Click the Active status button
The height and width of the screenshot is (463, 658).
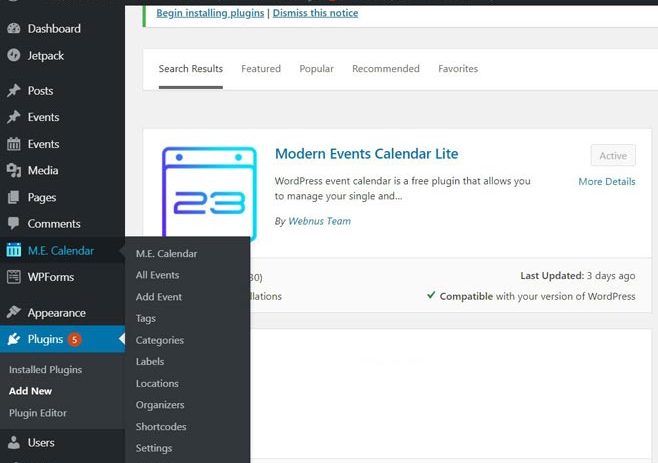click(613, 156)
